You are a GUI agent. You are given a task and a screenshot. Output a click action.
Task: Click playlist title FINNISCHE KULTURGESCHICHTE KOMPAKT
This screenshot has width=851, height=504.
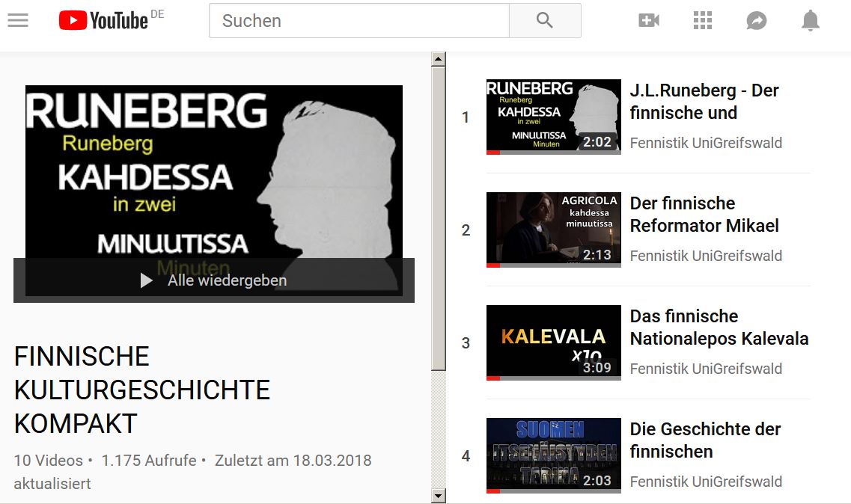click(142, 390)
